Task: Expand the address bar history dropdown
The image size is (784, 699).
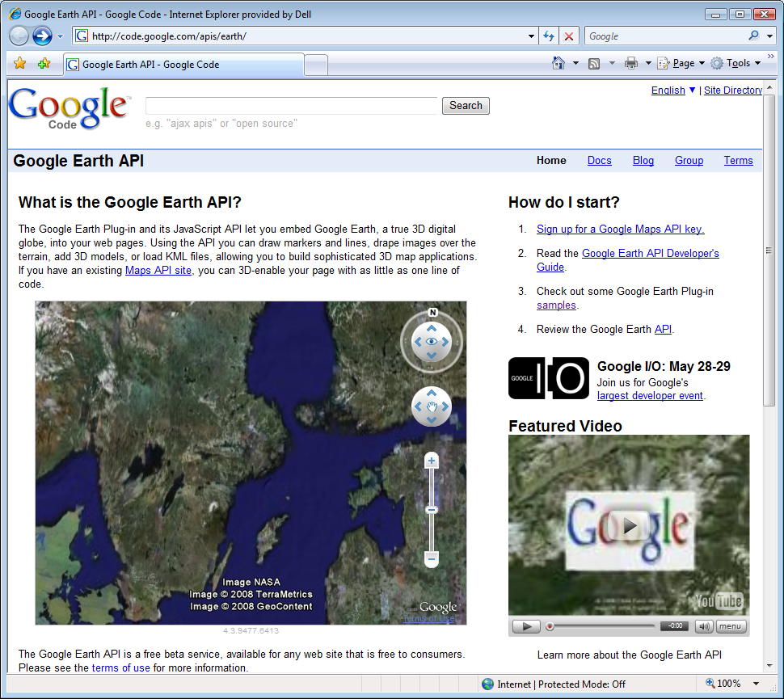Action: tap(531, 36)
